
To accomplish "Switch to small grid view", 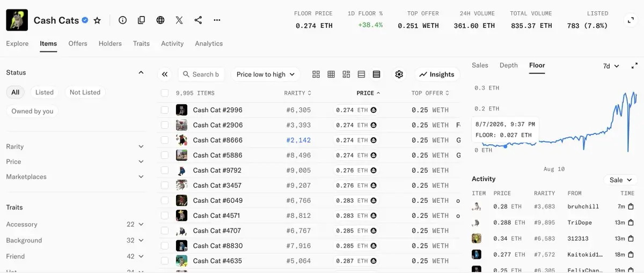I will [331, 75].
